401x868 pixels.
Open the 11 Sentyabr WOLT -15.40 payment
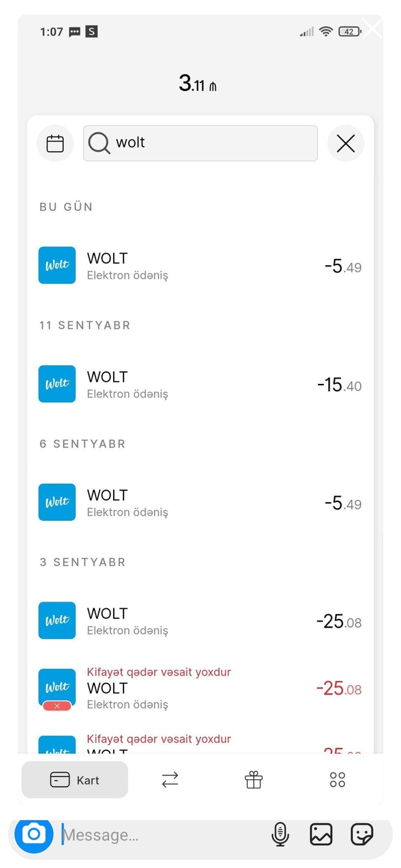coord(200,384)
